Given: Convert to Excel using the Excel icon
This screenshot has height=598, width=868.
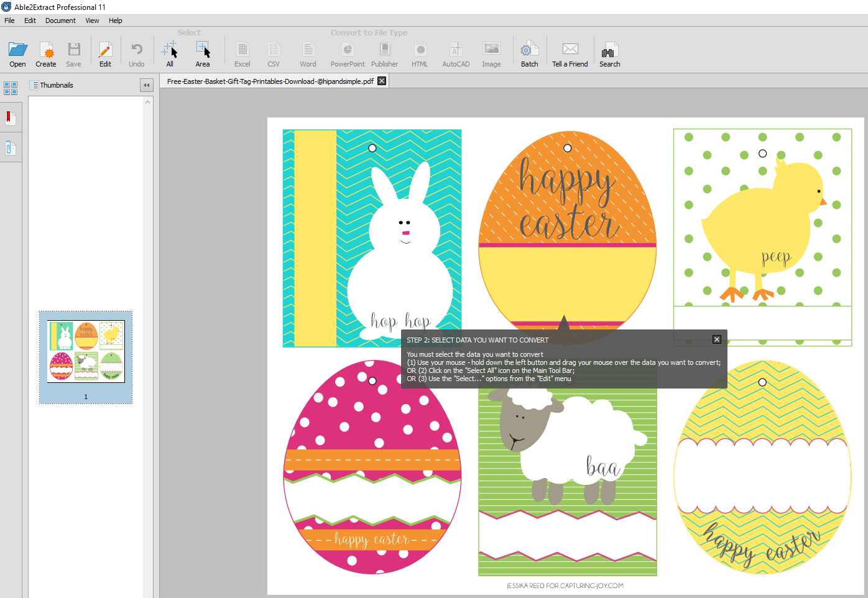Looking at the screenshot, I should coord(242,54).
